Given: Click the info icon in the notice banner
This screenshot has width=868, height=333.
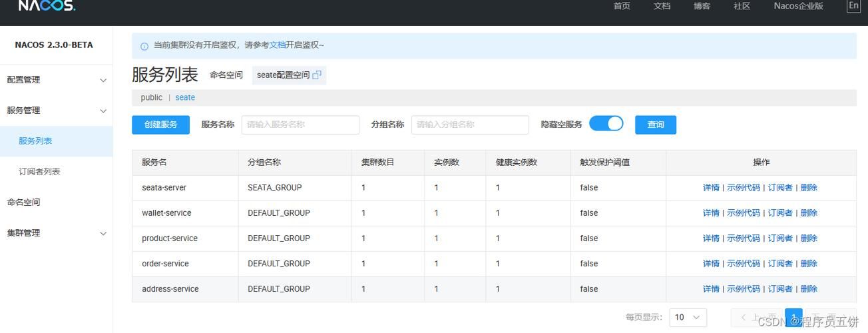Looking at the screenshot, I should click(x=144, y=46).
